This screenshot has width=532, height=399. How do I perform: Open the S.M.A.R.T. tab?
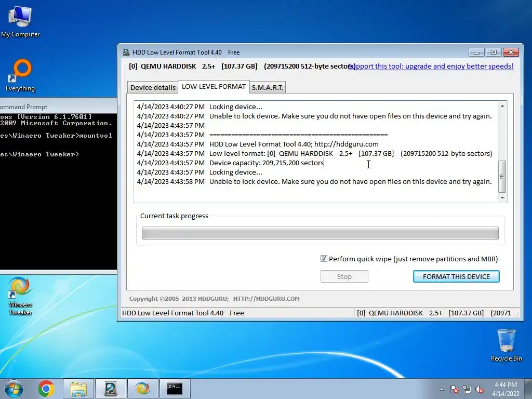268,87
